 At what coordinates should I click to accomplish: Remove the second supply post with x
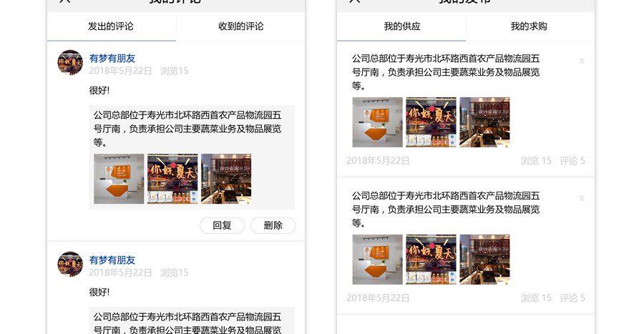[582, 198]
